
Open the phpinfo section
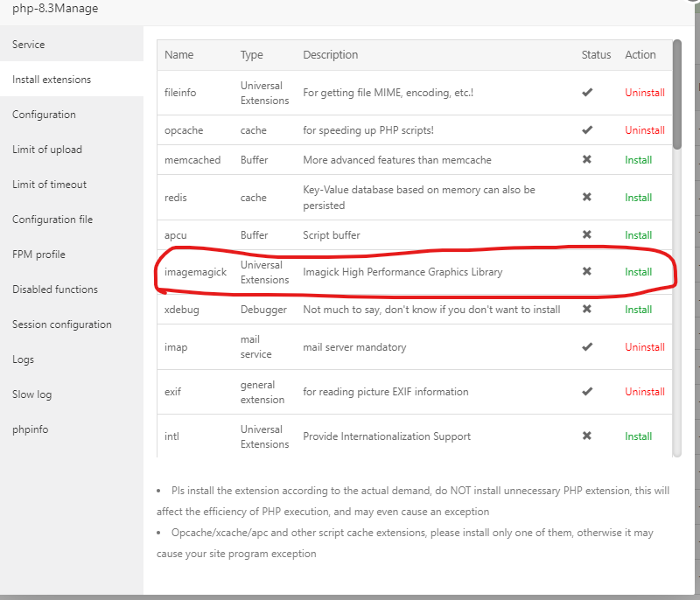[72, 429]
